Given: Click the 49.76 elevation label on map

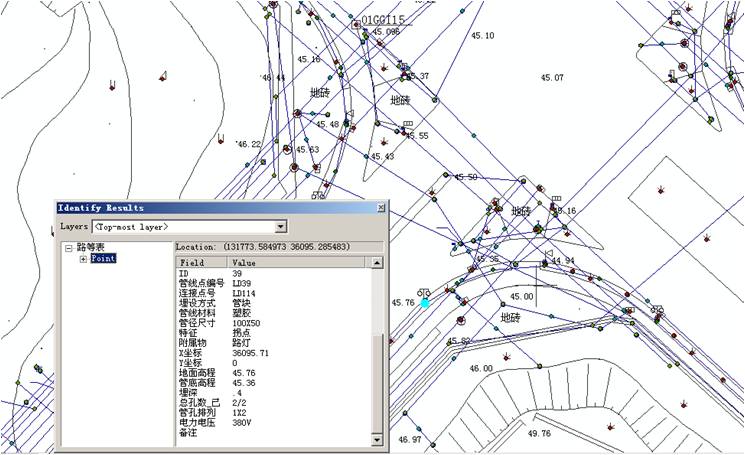Looking at the screenshot, I should (539, 433).
